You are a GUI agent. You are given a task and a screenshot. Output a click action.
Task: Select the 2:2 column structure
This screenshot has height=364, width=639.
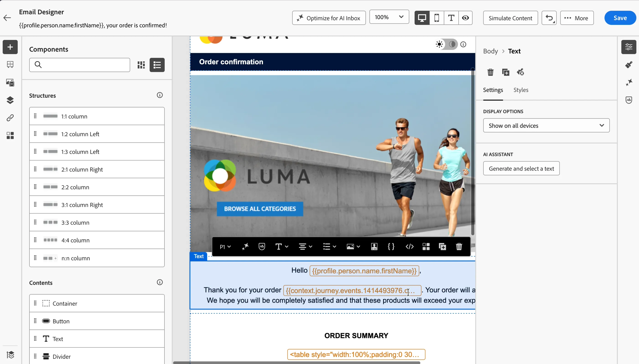[97, 187]
